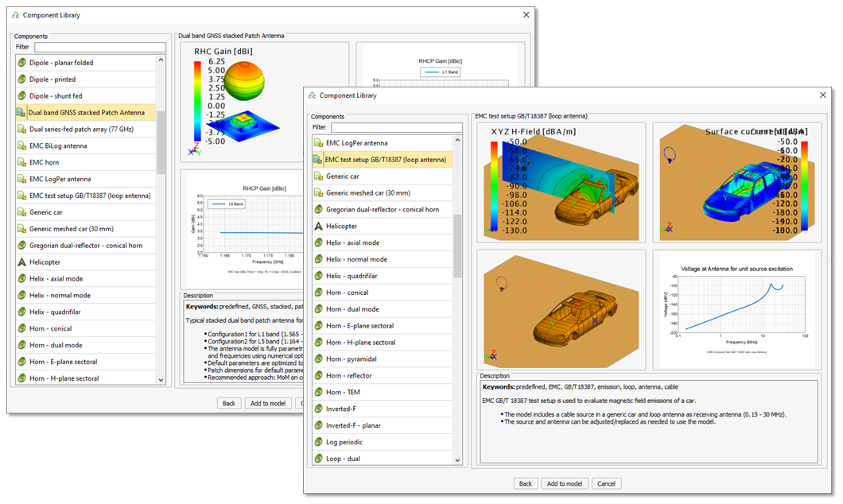This screenshot has height=504, width=843.
Task: Cancel the front Component Library dialog
Action: (608, 483)
